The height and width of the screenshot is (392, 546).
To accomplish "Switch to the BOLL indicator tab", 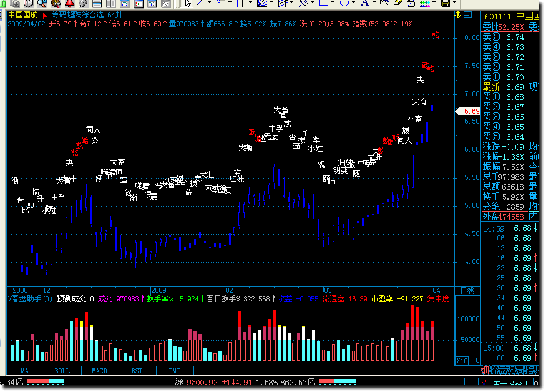I will tap(62, 371).
